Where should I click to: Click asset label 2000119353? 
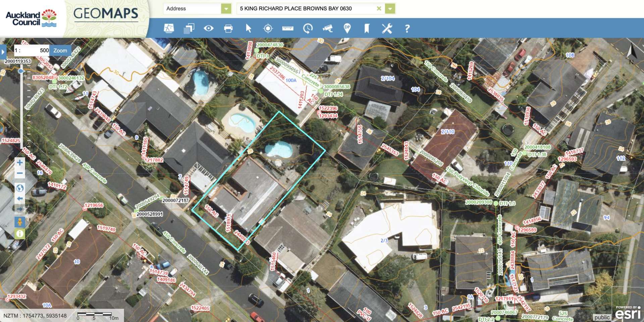click(18, 61)
